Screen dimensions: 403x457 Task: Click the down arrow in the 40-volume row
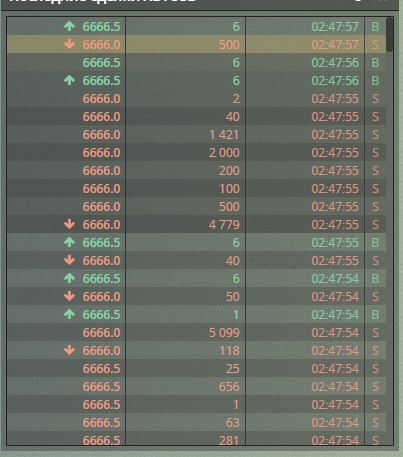69,260
